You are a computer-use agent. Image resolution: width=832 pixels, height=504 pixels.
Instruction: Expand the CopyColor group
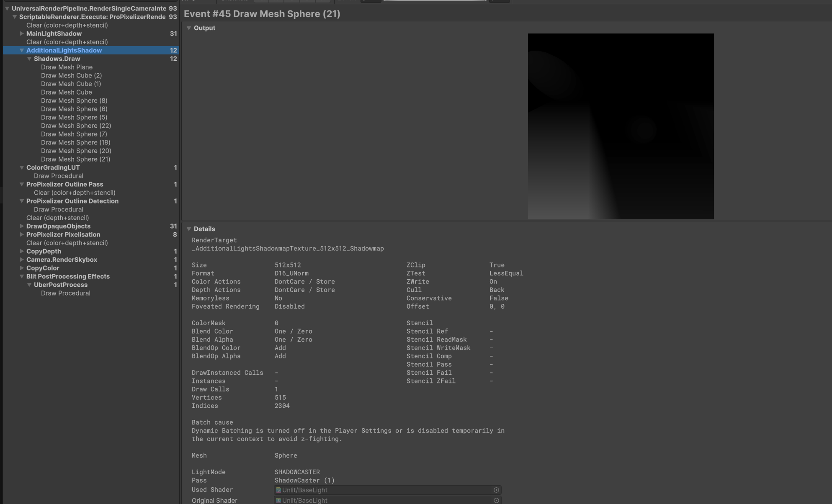tap(22, 268)
